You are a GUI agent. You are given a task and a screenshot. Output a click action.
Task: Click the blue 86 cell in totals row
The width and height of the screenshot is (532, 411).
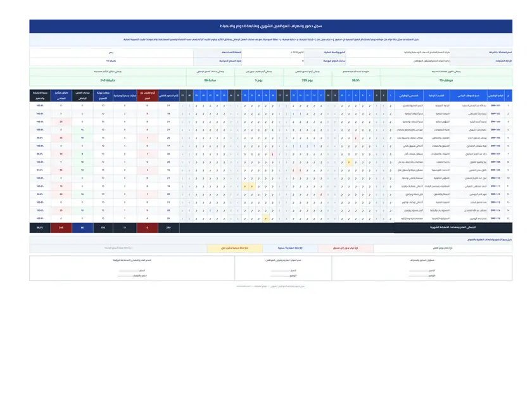pos(82,227)
